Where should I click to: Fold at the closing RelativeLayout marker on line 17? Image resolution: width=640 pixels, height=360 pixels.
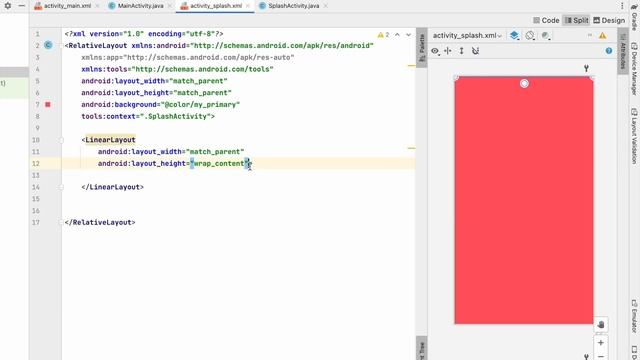(61, 222)
